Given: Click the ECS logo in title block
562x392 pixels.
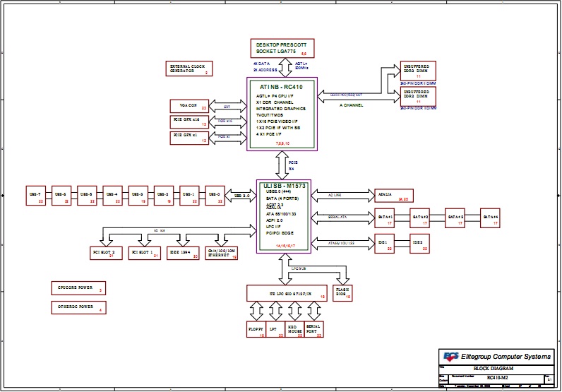Looking at the screenshot, I should (x=451, y=357).
